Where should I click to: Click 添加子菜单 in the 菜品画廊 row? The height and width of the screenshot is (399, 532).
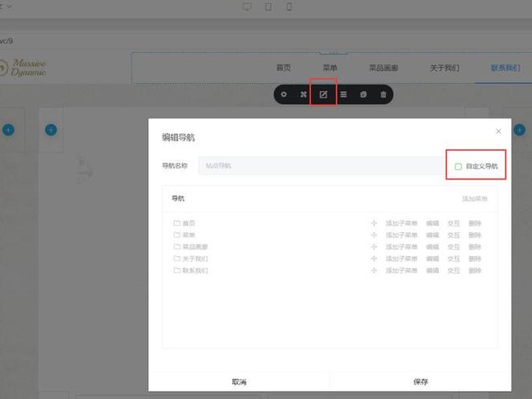tap(402, 247)
